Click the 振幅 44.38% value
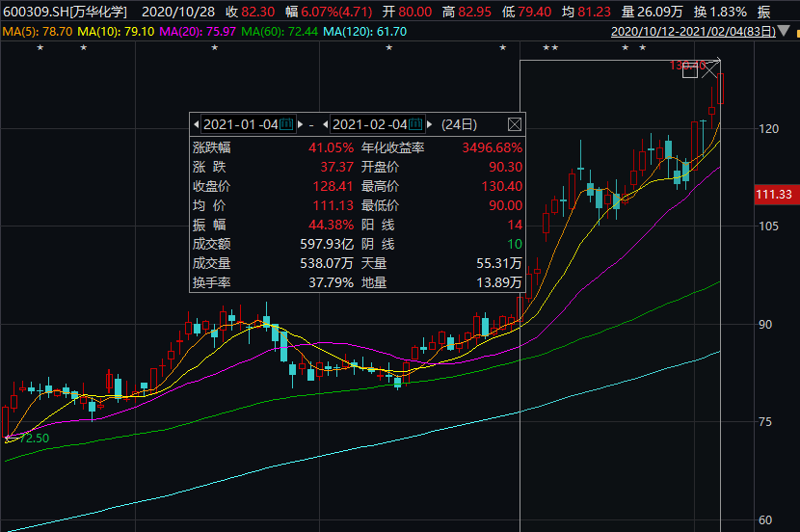This screenshot has height=532, width=800. click(x=331, y=225)
